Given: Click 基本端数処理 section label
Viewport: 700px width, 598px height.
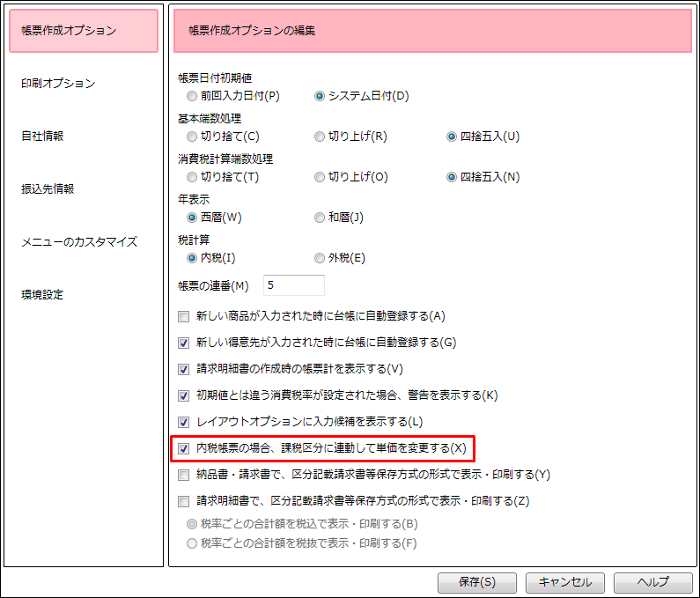Looking at the screenshot, I should tap(210, 119).
